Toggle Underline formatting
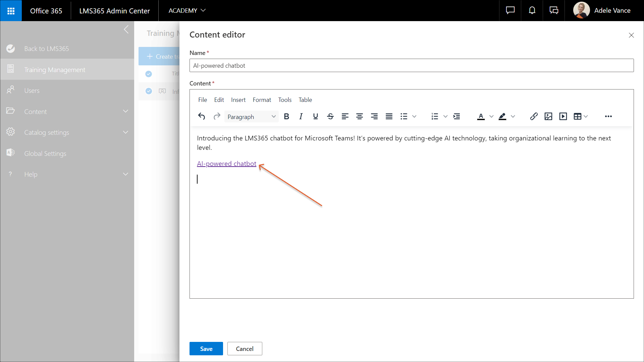Viewport: 644px width, 362px height. point(315,116)
